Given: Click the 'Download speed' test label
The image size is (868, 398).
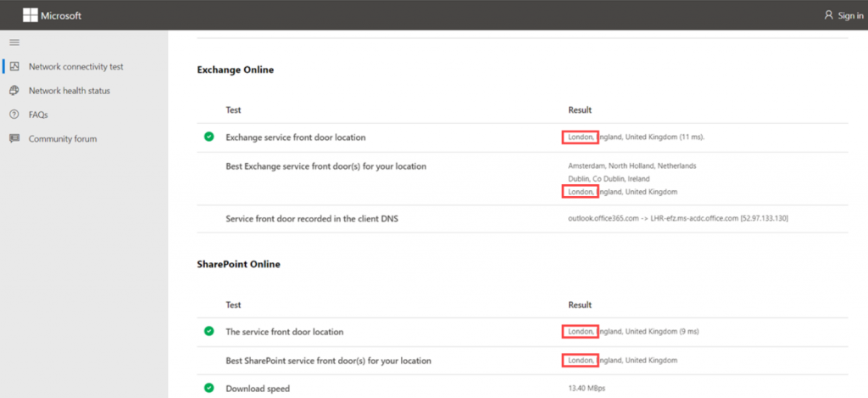Looking at the screenshot, I should click(x=258, y=389).
